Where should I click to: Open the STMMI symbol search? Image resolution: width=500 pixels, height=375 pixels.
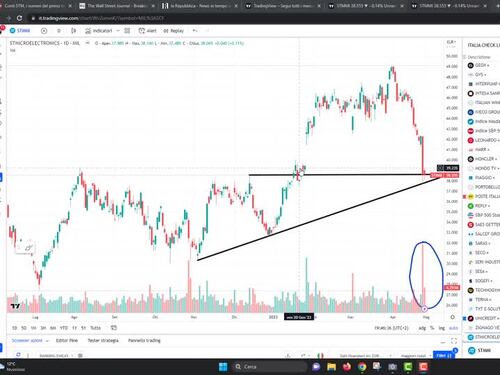20,31
